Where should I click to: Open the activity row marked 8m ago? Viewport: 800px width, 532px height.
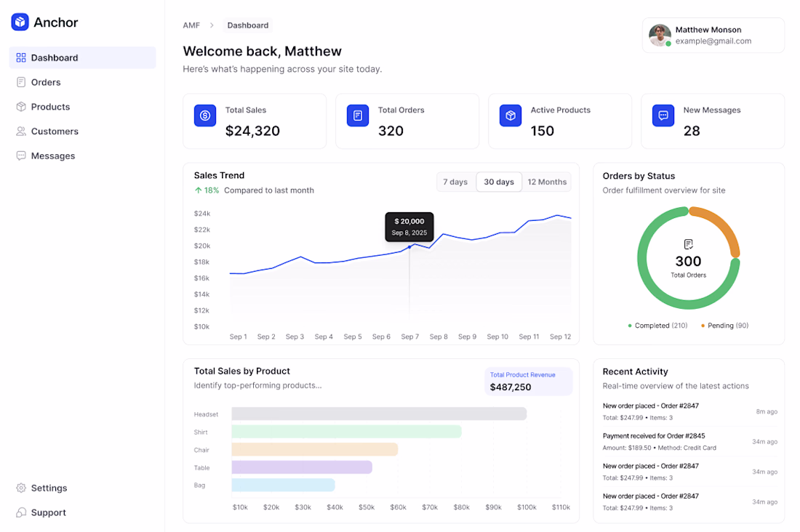(689, 411)
